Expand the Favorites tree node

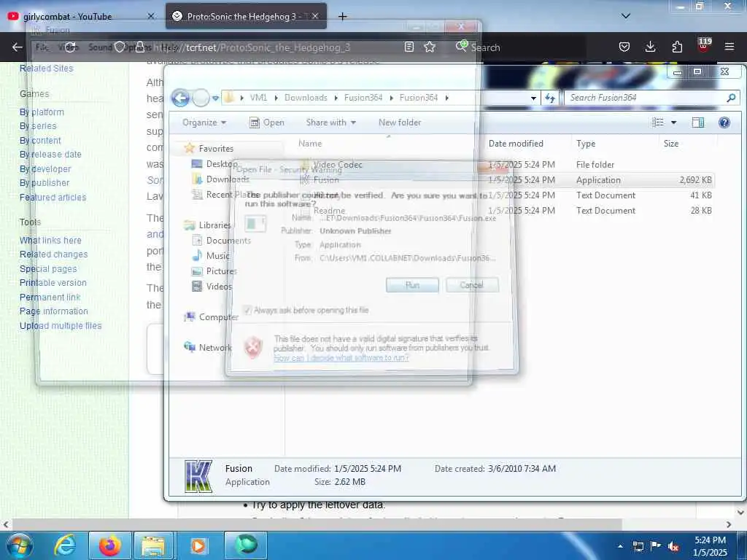coord(216,149)
